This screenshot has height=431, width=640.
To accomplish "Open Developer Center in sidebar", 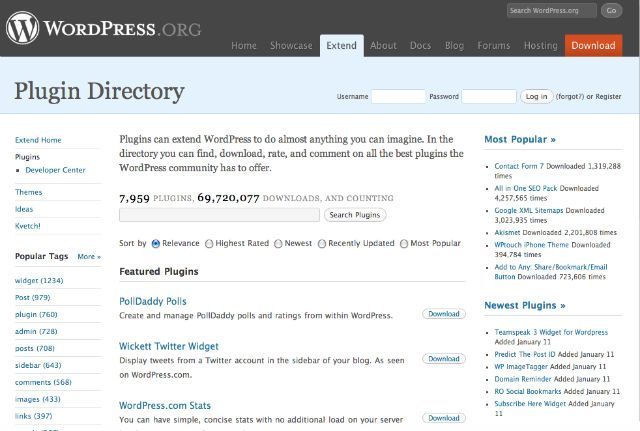I will 55,170.
